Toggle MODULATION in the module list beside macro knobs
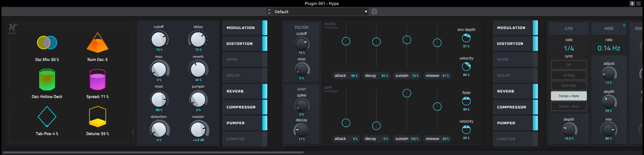 245,28
